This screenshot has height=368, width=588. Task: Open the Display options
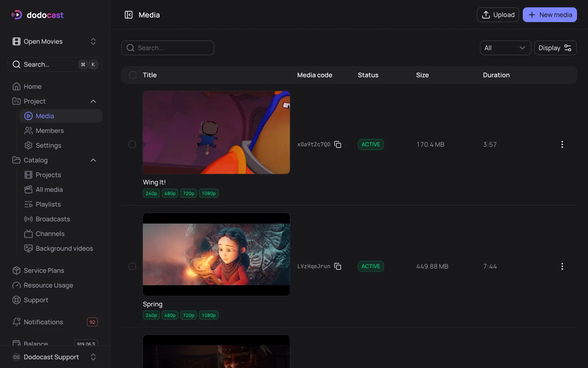[555, 48]
